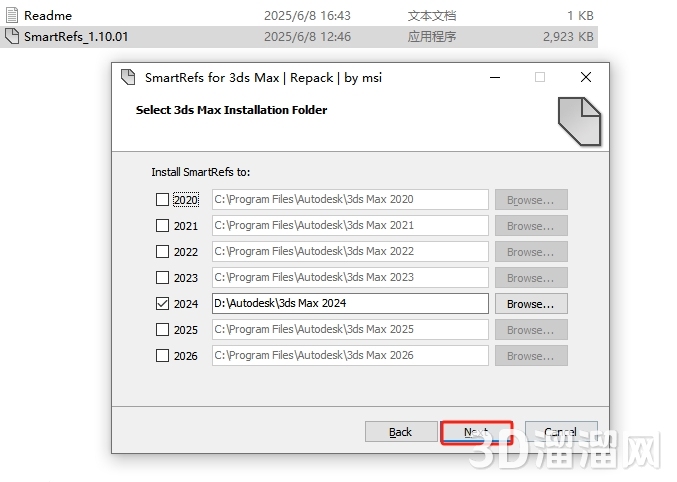
Task: Click Browse for the 2022 folder
Action: [x=531, y=251]
